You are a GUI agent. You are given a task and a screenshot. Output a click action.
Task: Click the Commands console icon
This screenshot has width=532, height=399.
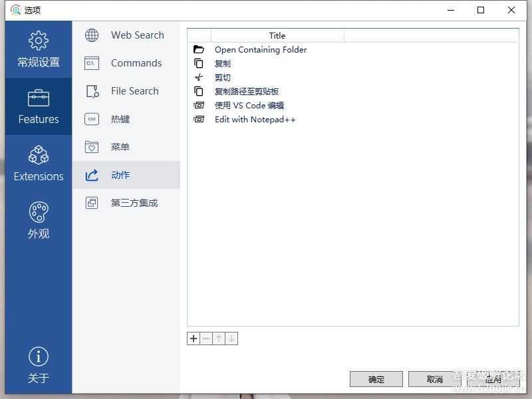(92, 63)
